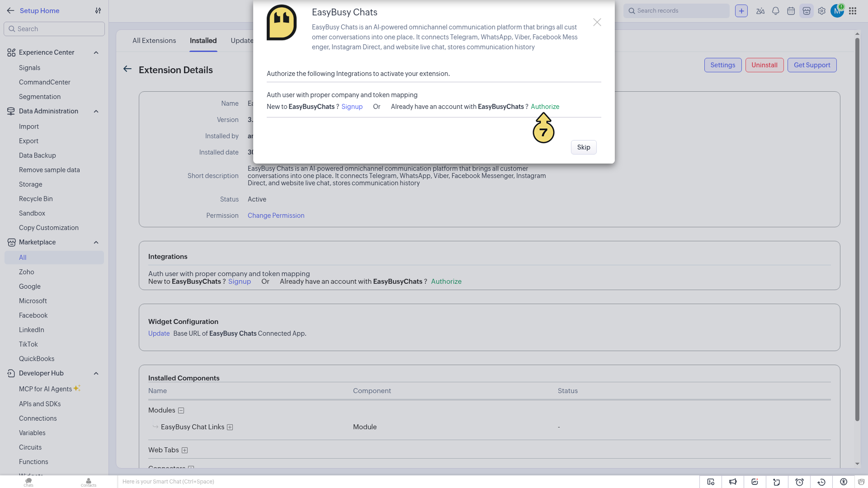The width and height of the screenshot is (868, 488).
Task: Open Copy Customization in the sidebar
Action: coord(49,228)
